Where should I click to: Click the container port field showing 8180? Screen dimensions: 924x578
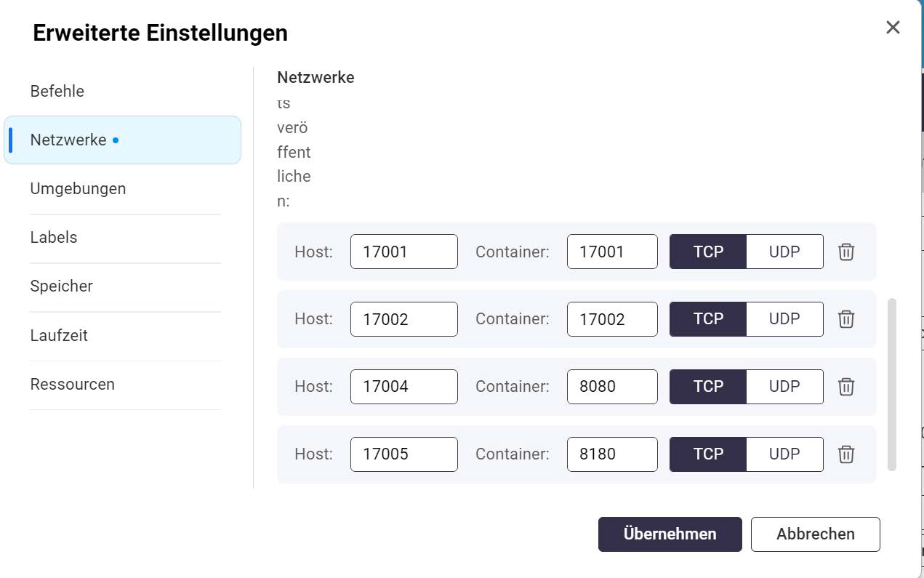611,454
